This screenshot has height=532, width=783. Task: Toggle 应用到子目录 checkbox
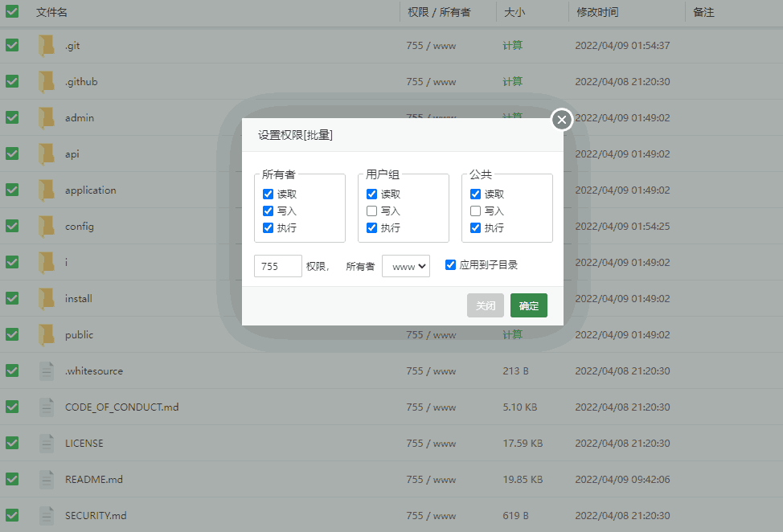pos(450,264)
